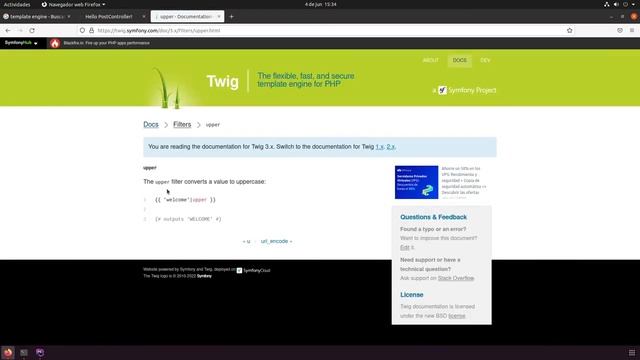Click 'Questions & Feedback' heading

[x=433, y=217]
